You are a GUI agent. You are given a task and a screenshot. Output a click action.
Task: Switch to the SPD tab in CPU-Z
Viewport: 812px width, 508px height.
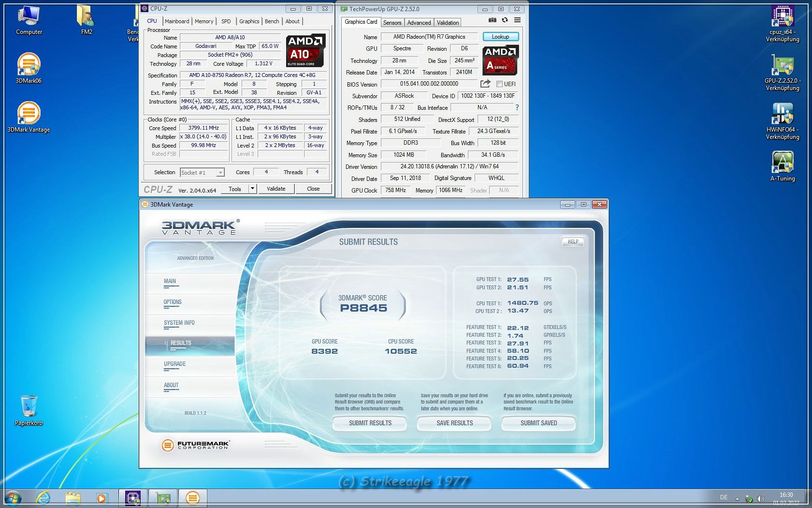[x=226, y=21]
